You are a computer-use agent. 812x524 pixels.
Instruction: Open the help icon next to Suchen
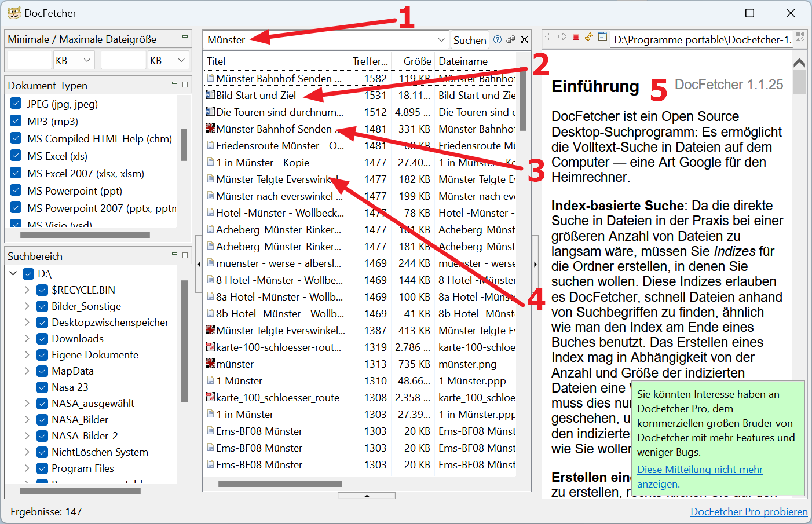point(498,40)
